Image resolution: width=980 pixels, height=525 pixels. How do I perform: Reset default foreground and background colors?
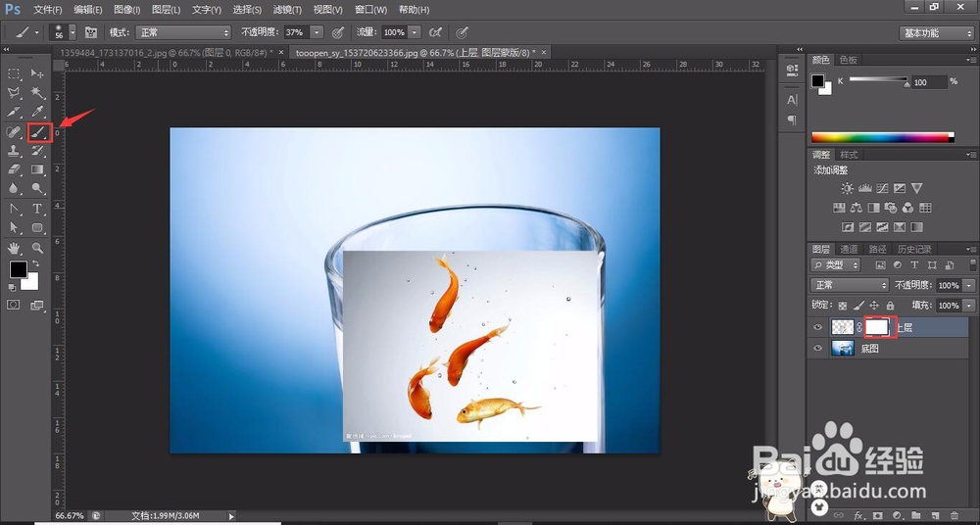tap(12, 288)
